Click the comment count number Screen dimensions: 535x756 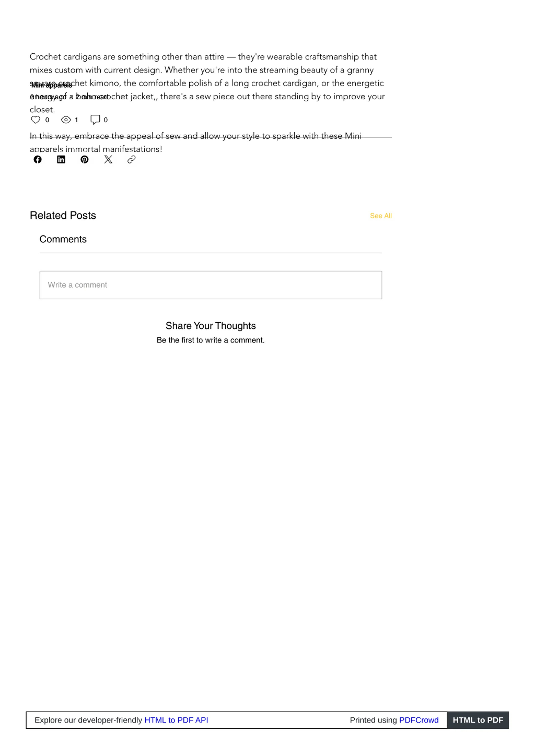pos(106,120)
